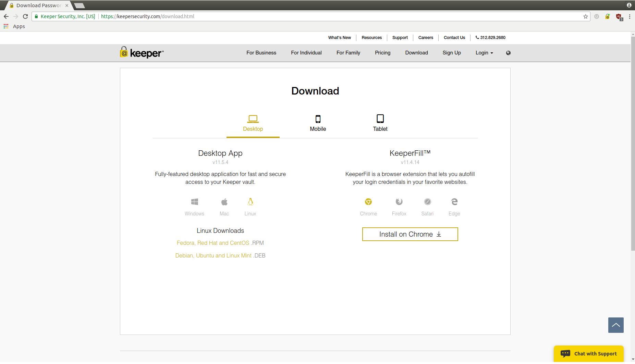The image size is (635, 364).
Task: Select the Linux penguin icon
Action: pos(250,202)
